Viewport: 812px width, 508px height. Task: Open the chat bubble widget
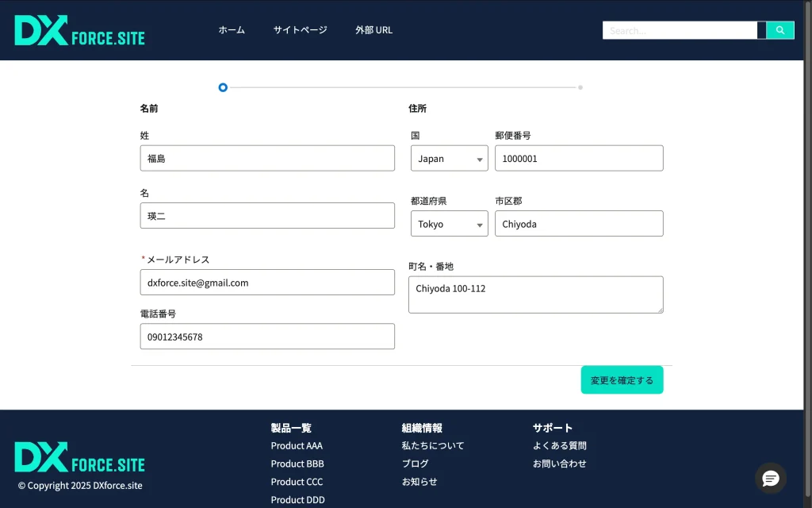coord(770,479)
